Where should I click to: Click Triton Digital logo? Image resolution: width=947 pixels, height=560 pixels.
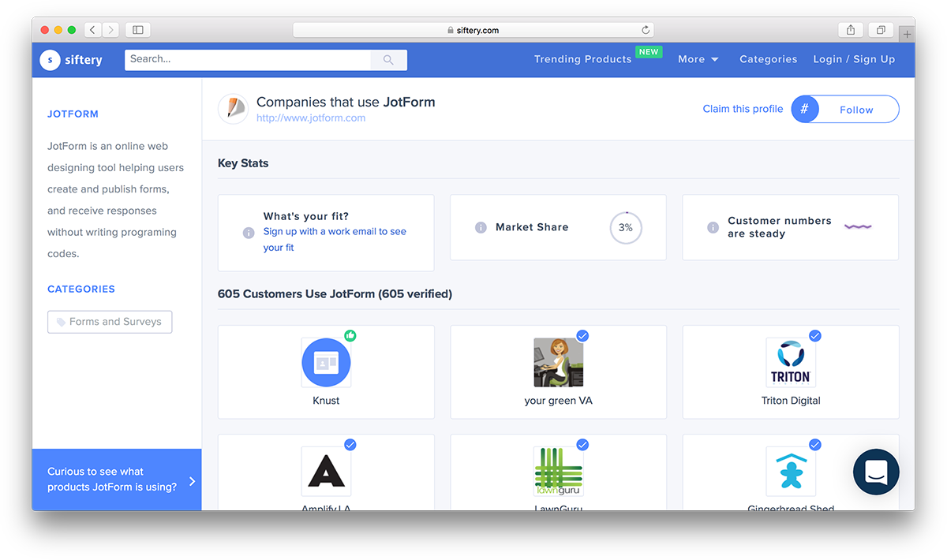pos(791,362)
